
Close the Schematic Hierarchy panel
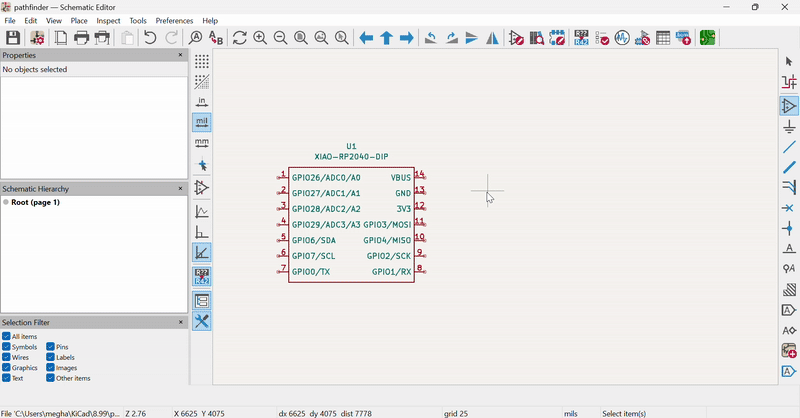[181, 189]
